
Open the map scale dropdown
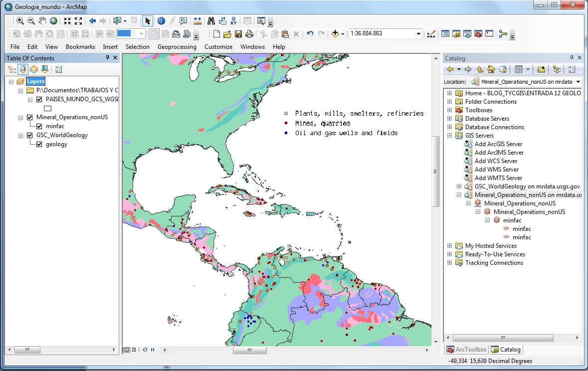417,33
